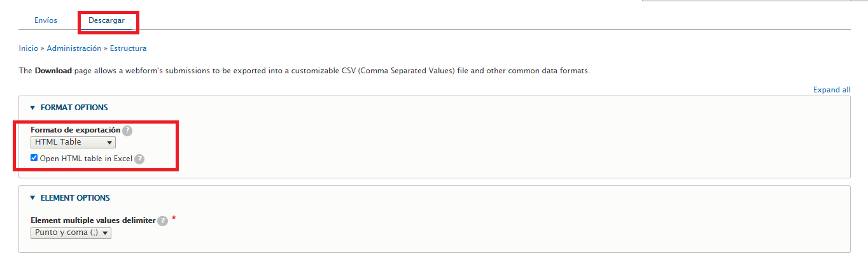Click the FORMAT OPTIONS disclosure triangle
868x258 pixels.
(33, 108)
